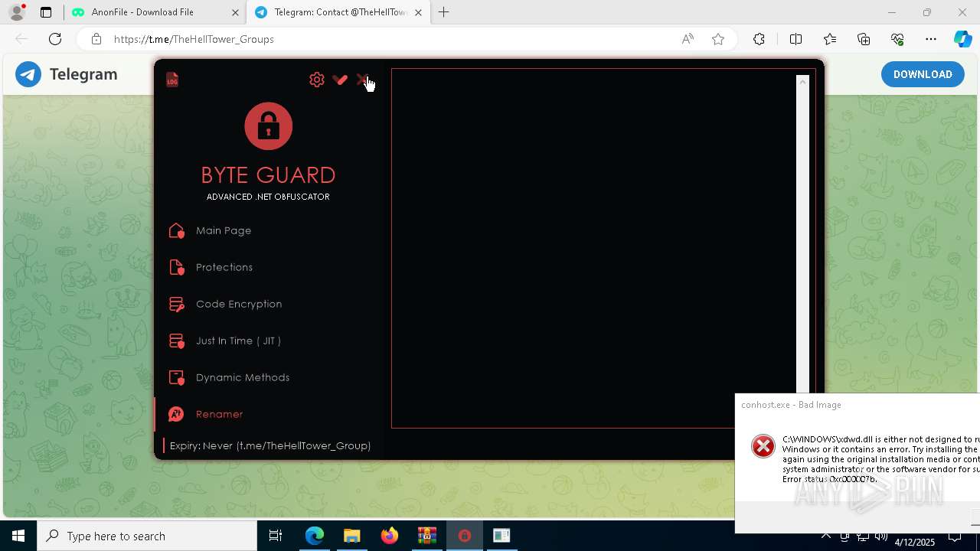
Task: Click the taskbar search box
Action: pos(147,536)
